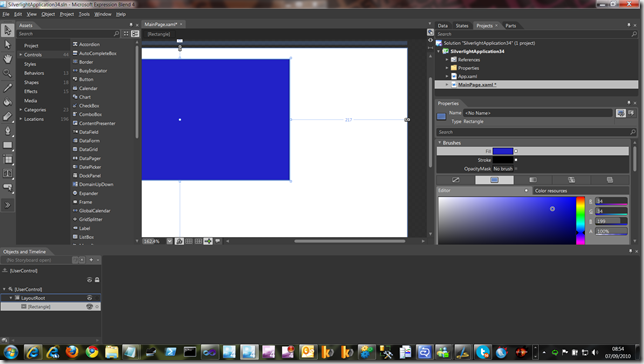Select the TextBlock tool in toolbox
644x364 pixels.
pyautogui.click(x=7, y=173)
